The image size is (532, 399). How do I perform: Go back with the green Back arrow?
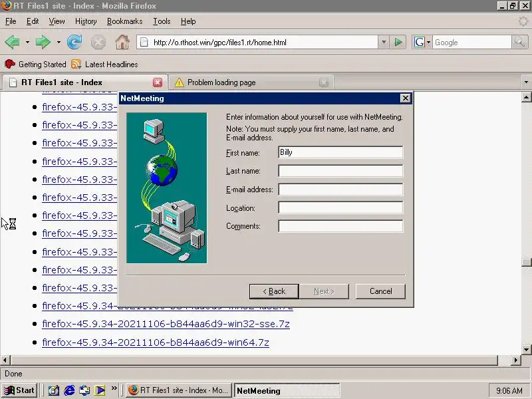[13, 43]
